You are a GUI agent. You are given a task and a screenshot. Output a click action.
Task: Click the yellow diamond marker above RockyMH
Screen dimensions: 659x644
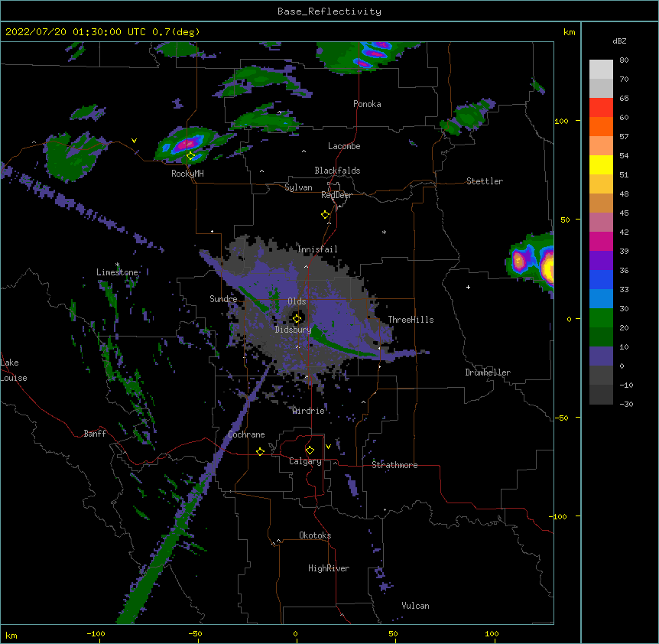191,156
